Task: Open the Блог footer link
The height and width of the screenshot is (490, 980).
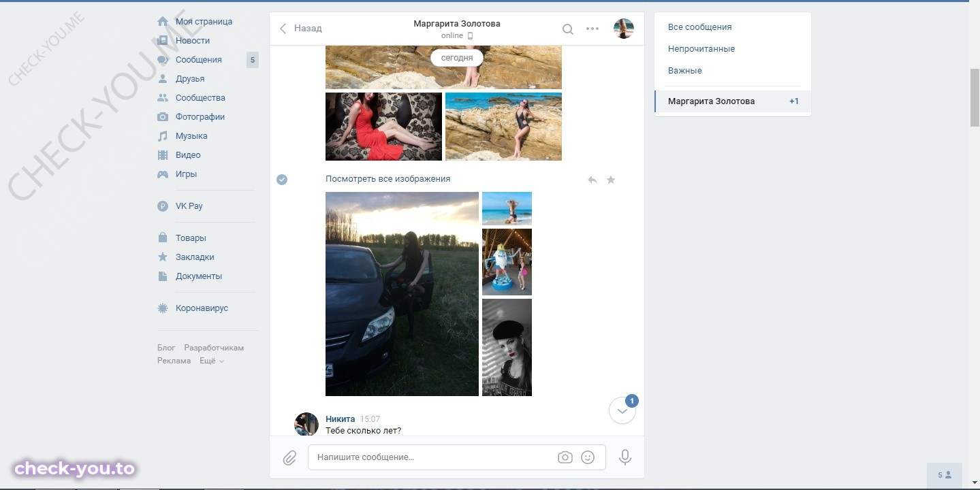Action: 166,348
